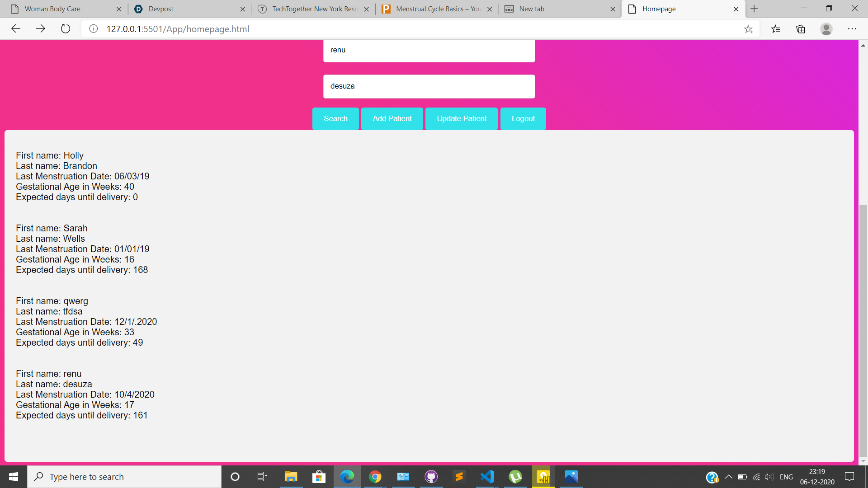The height and width of the screenshot is (488, 868).
Task: Open the Collections icon in toolbar
Action: point(801,29)
